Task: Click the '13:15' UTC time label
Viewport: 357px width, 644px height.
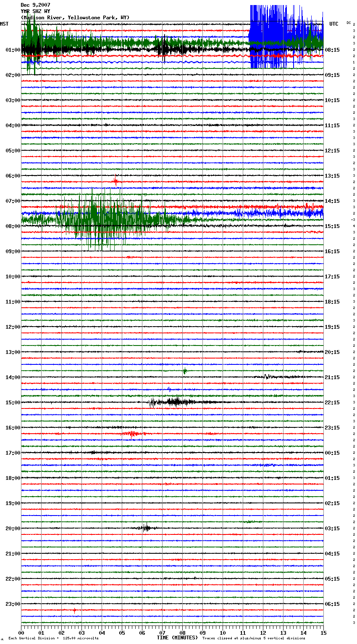Action: 332,176
